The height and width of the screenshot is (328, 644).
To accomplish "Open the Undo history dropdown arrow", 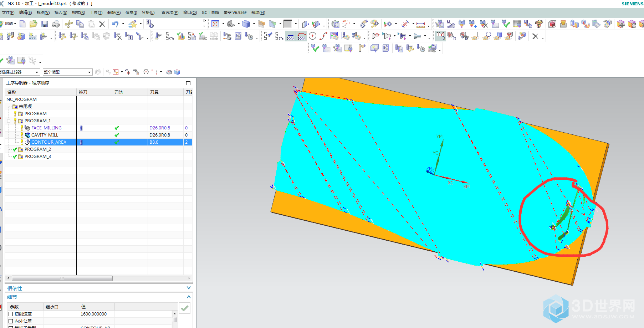I will tap(123, 24).
